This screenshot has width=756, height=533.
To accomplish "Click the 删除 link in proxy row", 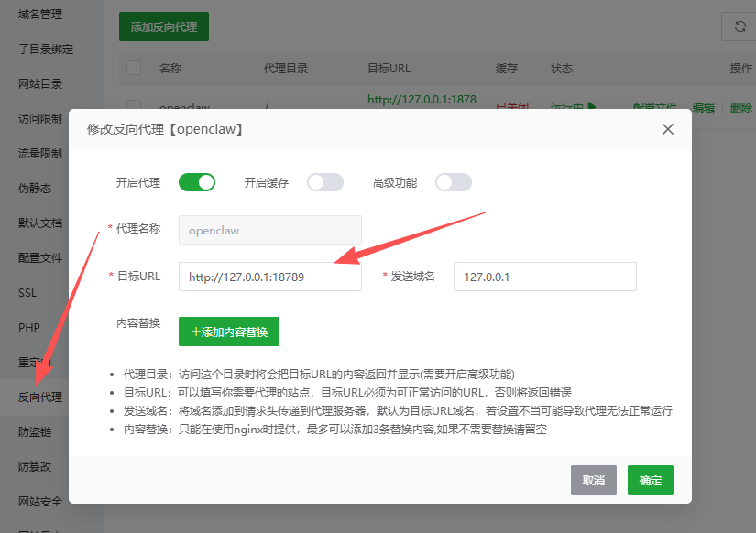I will click(741, 107).
